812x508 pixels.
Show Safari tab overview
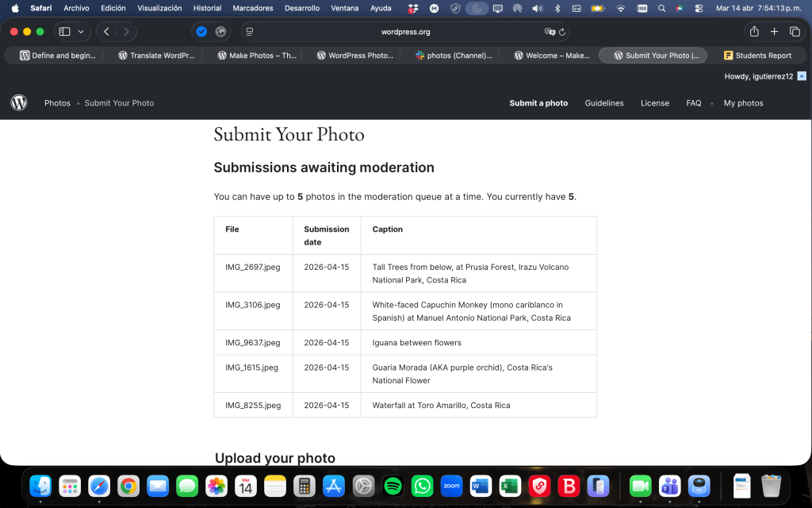point(795,32)
